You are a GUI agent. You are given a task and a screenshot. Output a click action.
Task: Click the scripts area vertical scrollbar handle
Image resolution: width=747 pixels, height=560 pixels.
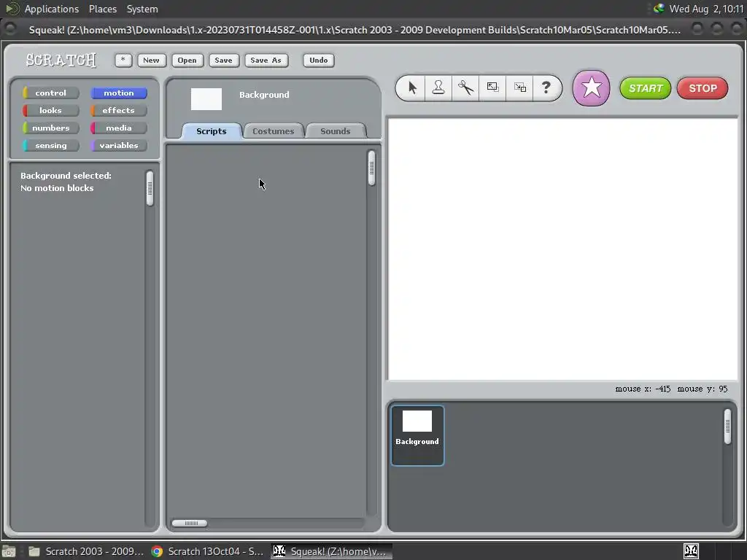point(371,168)
